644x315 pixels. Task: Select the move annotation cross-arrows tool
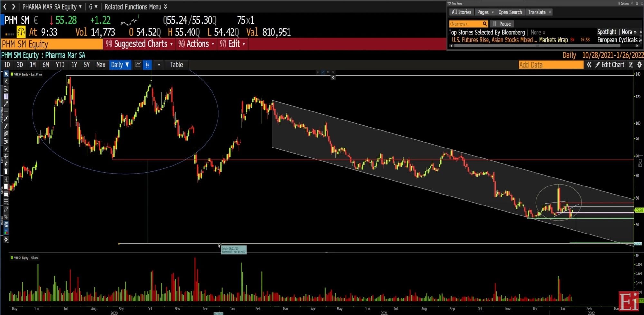tap(6, 157)
